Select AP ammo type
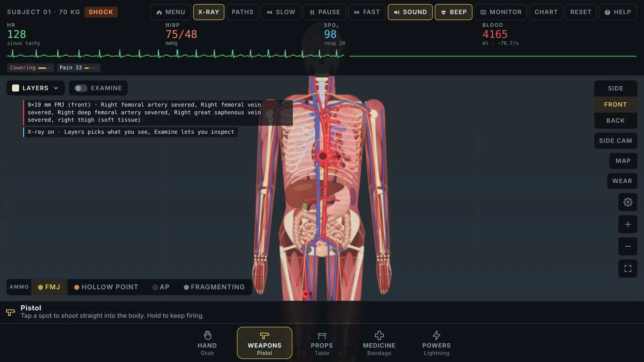Screen dimensions: 644x362 tap(161, 287)
